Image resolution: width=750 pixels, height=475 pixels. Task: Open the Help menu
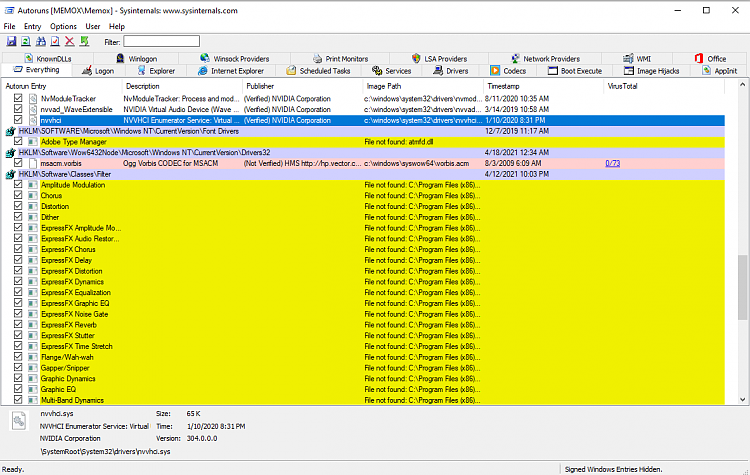(x=117, y=26)
